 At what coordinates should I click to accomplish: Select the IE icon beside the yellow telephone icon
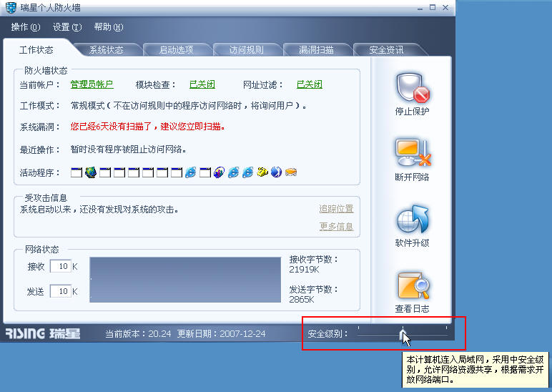click(x=248, y=172)
